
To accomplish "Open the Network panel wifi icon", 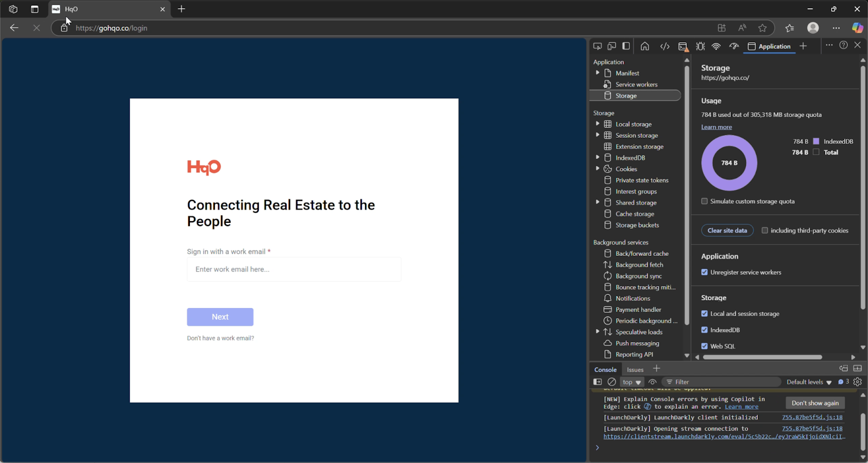I will 716,46.
